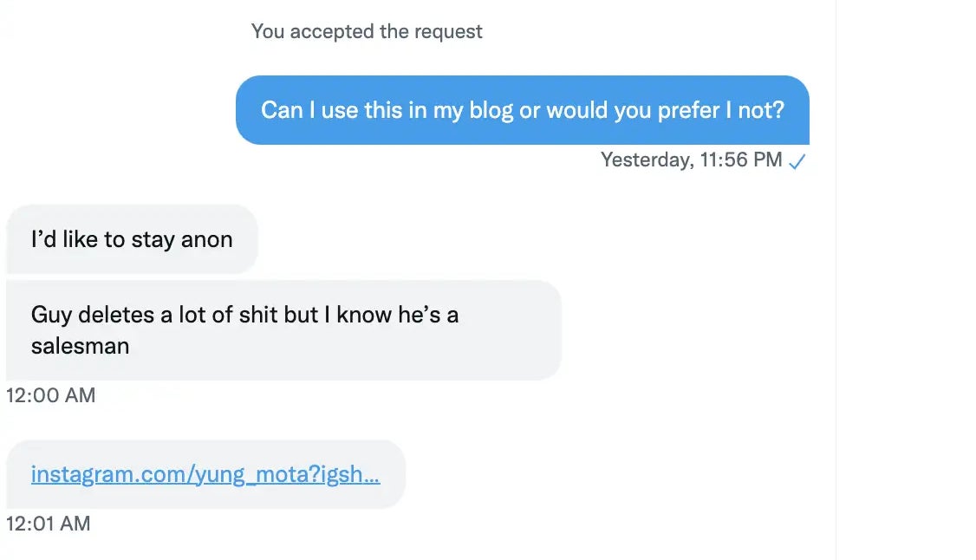Click the word "anon" in the reply
This screenshot has height=560, width=976.
coord(206,239)
